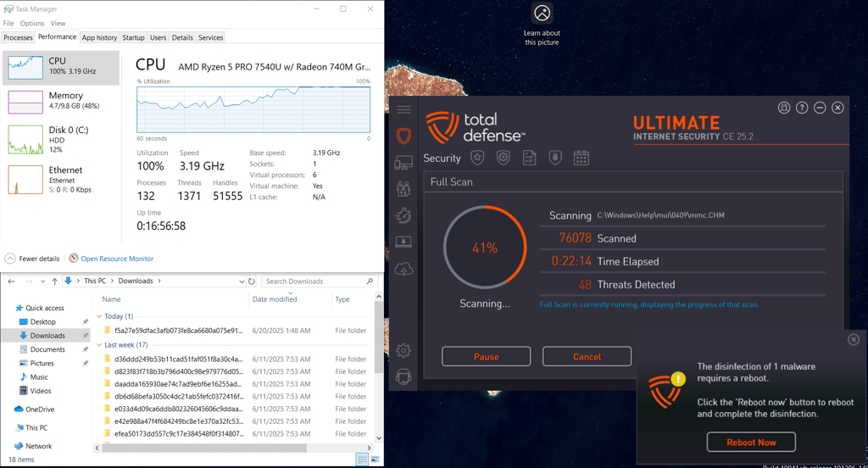This screenshot has height=468, width=868.
Task: Open the address bar history dropdown
Action: (x=242, y=281)
